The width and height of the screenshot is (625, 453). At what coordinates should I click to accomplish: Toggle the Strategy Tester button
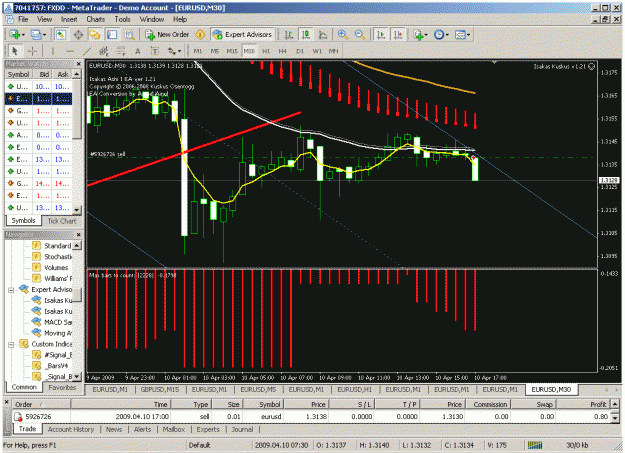click(129, 35)
